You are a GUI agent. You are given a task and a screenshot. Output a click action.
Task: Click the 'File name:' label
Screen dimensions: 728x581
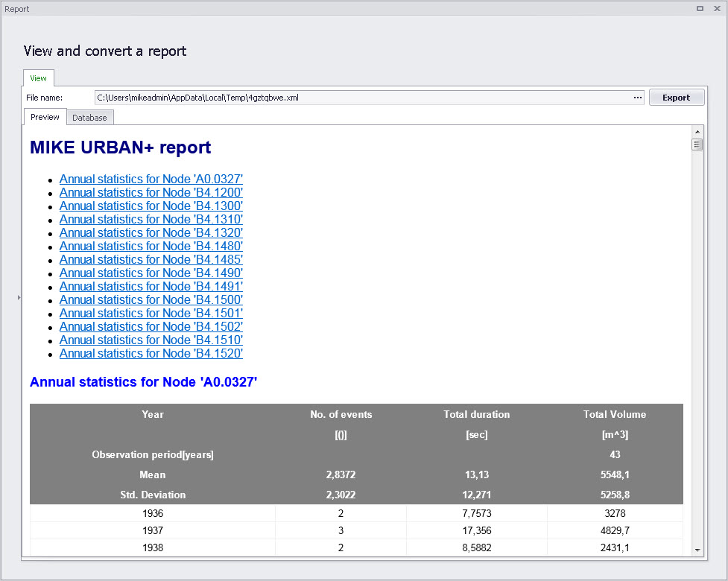pyautogui.click(x=44, y=98)
